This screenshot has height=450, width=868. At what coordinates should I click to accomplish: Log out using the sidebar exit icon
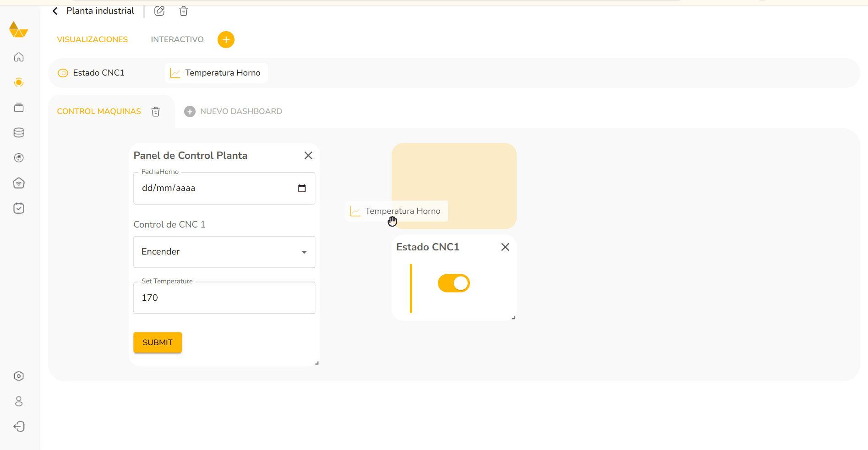(18, 426)
